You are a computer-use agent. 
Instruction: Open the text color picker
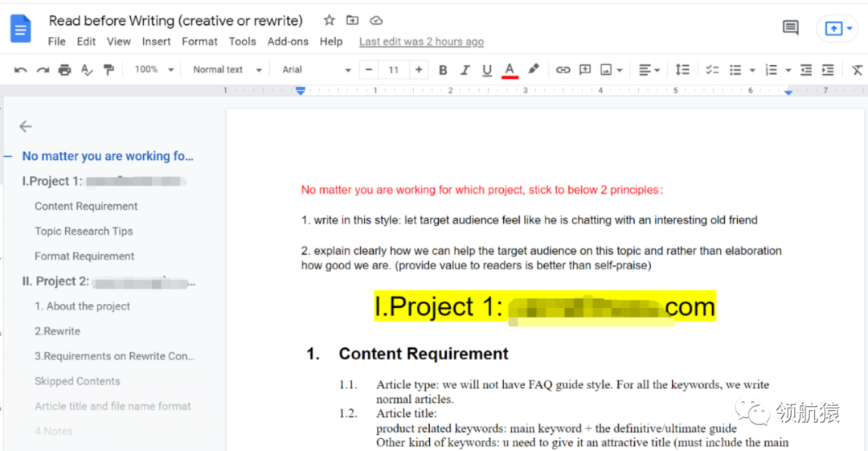pyautogui.click(x=509, y=70)
